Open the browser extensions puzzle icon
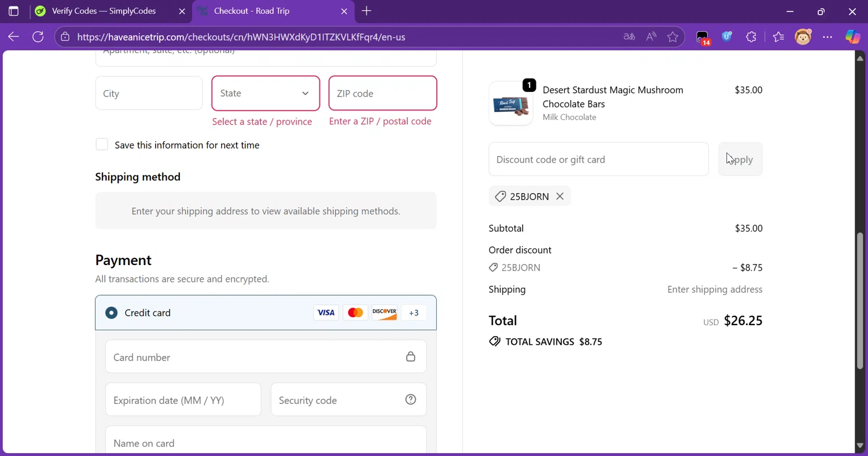868x456 pixels. pyautogui.click(x=751, y=37)
